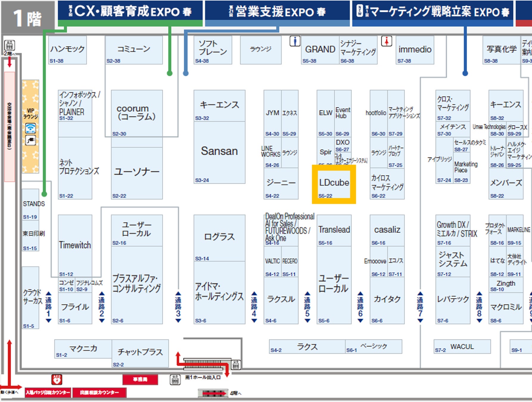Select the ネットプロテクションズ booth
The width and height of the screenshot is (532, 402).
(75, 168)
